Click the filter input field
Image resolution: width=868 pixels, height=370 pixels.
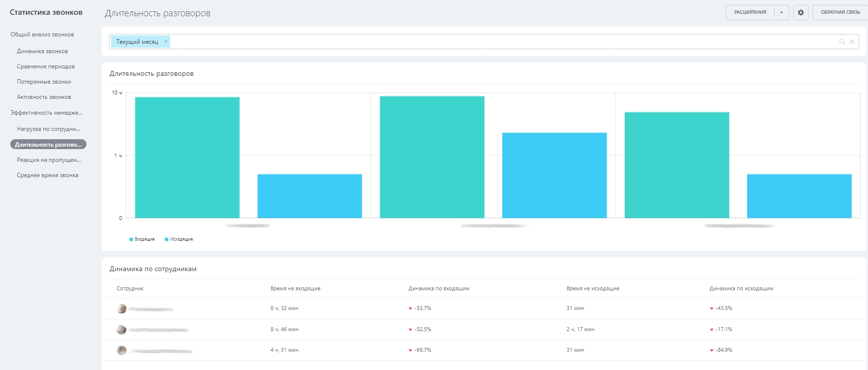(501, 42)
